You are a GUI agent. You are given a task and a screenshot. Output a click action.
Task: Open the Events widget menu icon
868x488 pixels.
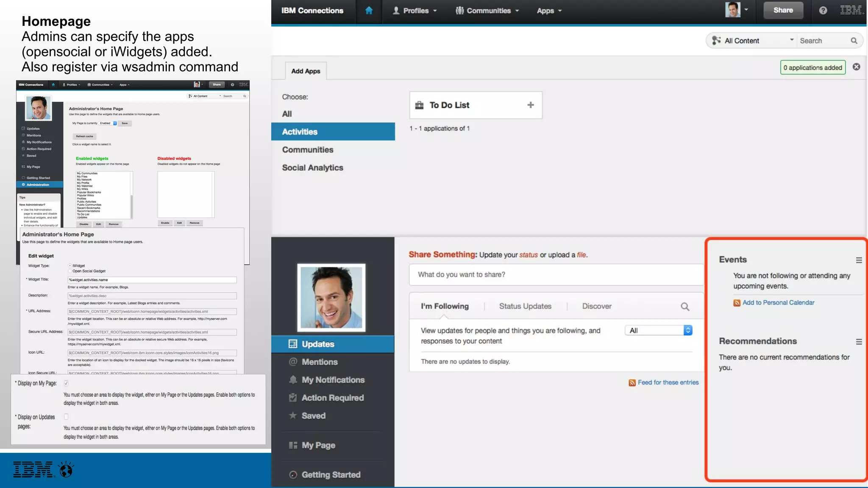tap(859, 260)
